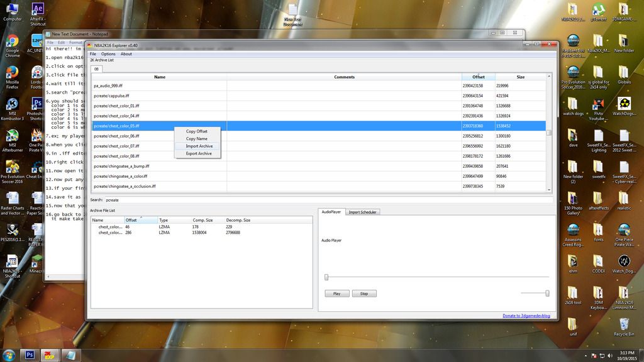Launch the WatchDogs radiation-symbol icon
644x362 pixels.
click(x=624, y=107)
